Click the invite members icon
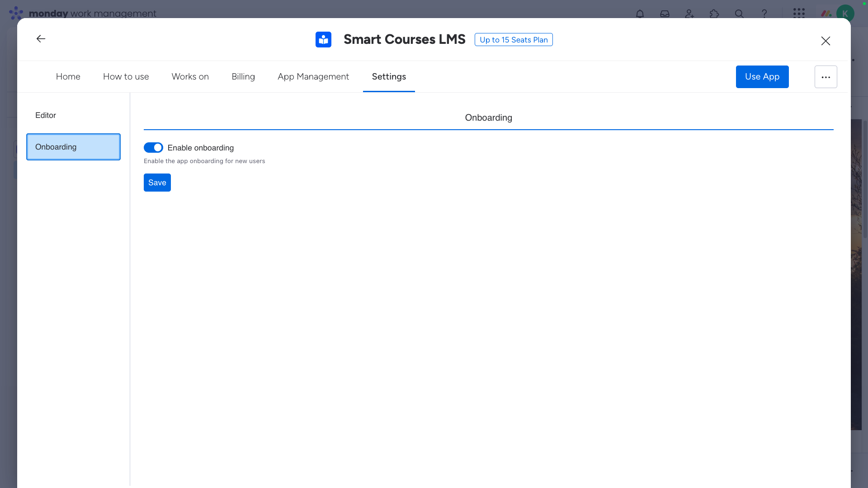 [x=689, y=14]
